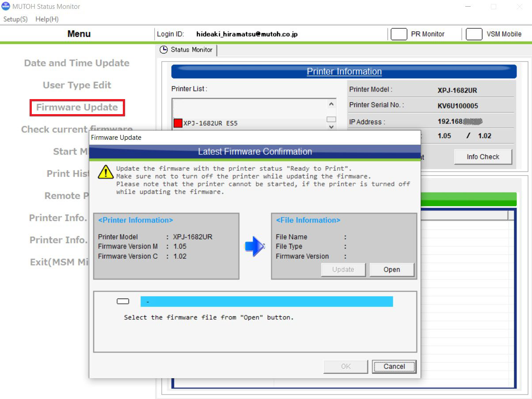The height and width of the screenshot is (399, 532).
Task: Toggle the VSM Mobile checkbox
Action: [474, 34]
